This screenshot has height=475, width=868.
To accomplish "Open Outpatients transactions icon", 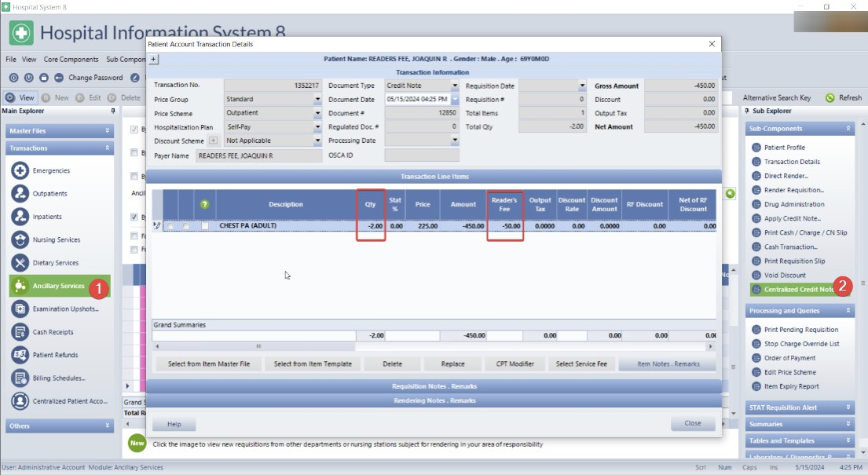I will (x=20, y=194).
